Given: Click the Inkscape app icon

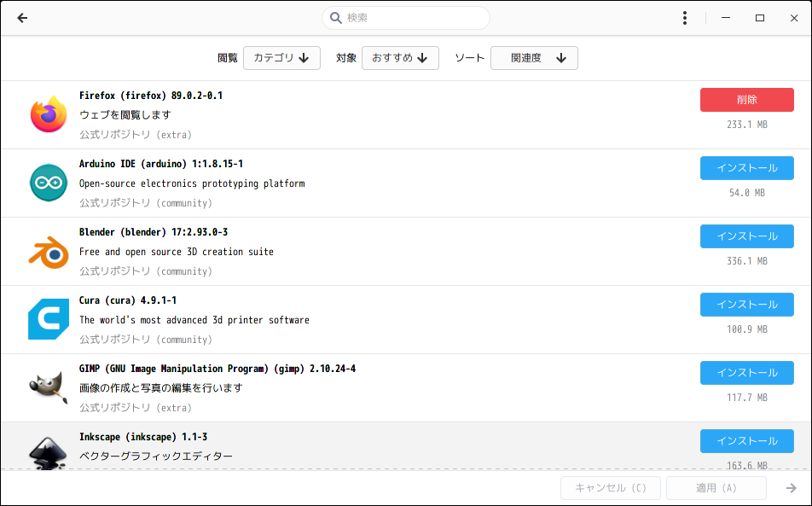Looking at the screenshot, I should click(48, 452).
